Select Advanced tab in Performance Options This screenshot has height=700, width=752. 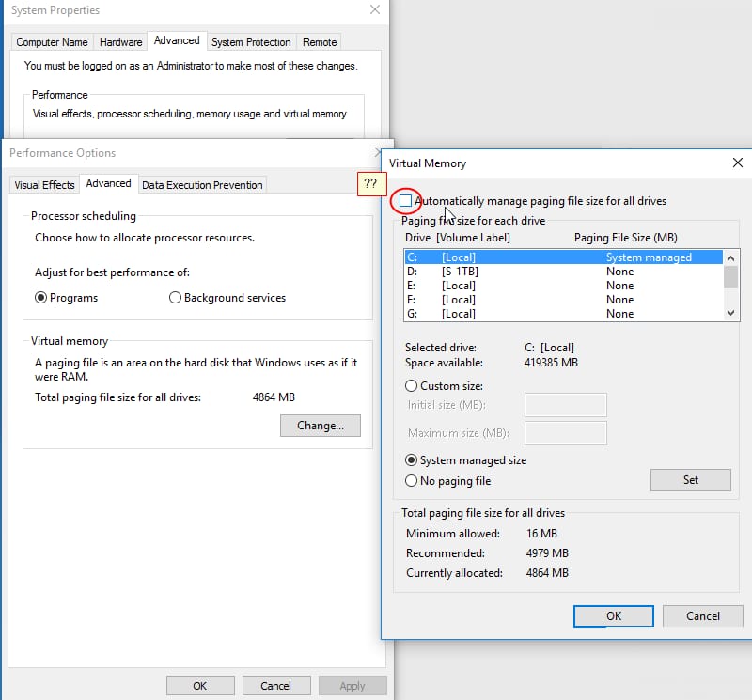108,183
